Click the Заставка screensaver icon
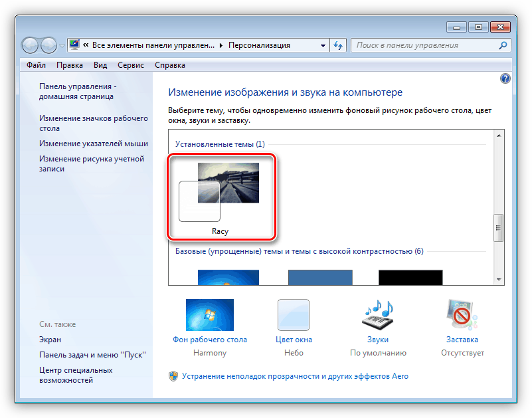Image resolution: width=532 pixels, height=418 pixels. click(462, 315)
